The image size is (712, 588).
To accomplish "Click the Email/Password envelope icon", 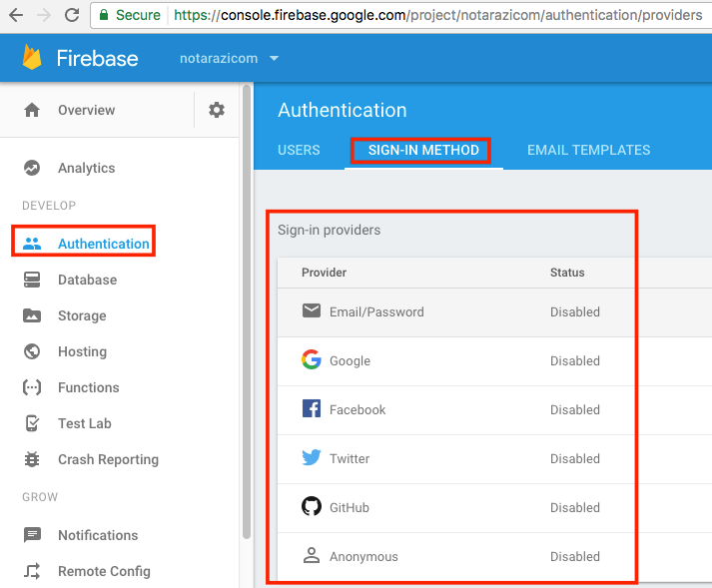I will pos(312,311).
